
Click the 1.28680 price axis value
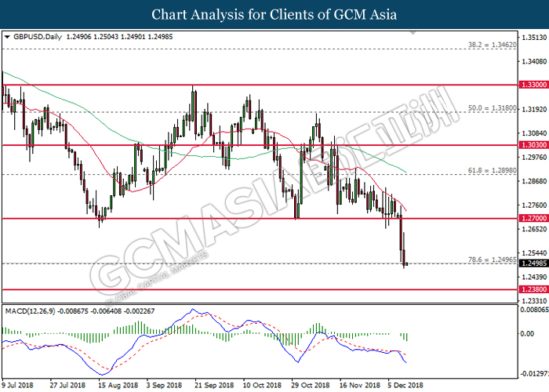(534, 181)
